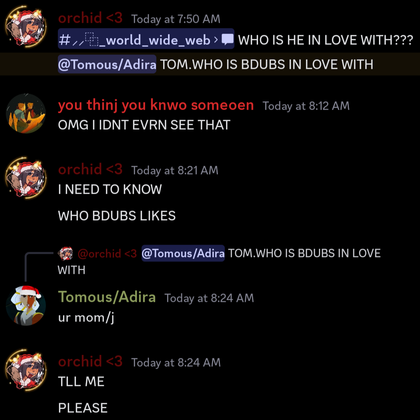This screenshot has width=420, height=420.
Task: Click orchid <3 username at 8:24 AM
Action: (90, 361)
